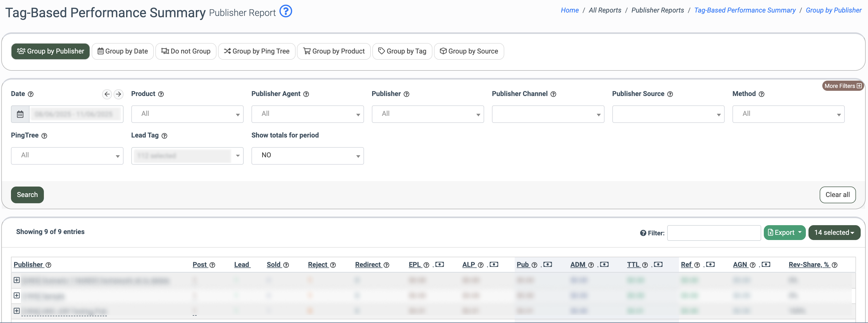Click help icon beside Rev-Share column header

(x=835, y=265)
